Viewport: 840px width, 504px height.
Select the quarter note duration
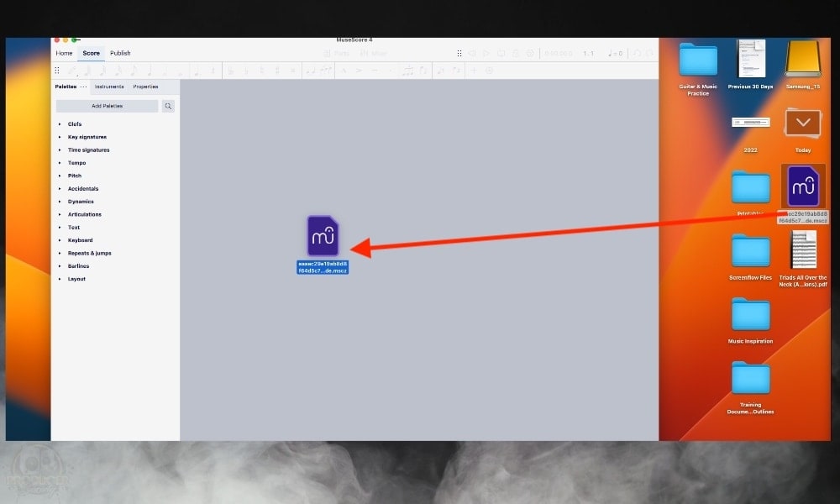[x=150, y=71]
